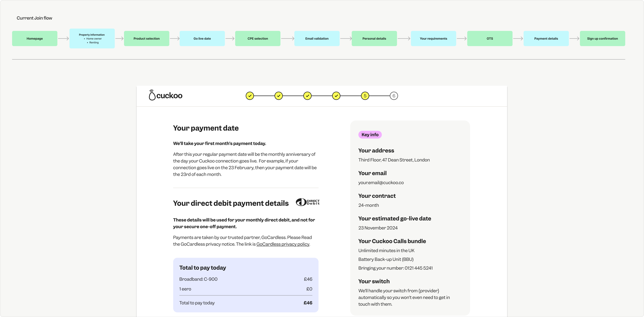Select the CPE selection flow box
This screenshot has height=317, width=644.
pos(258,38)
